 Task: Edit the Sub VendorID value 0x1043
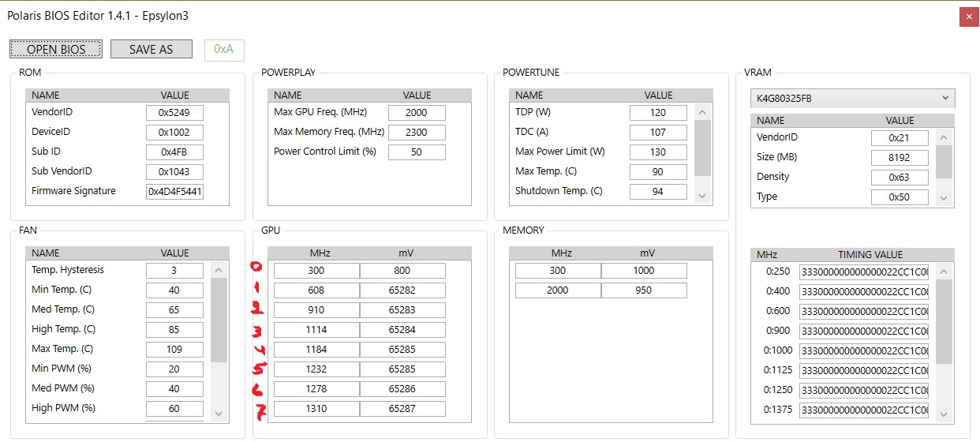(x=174, y=171)
